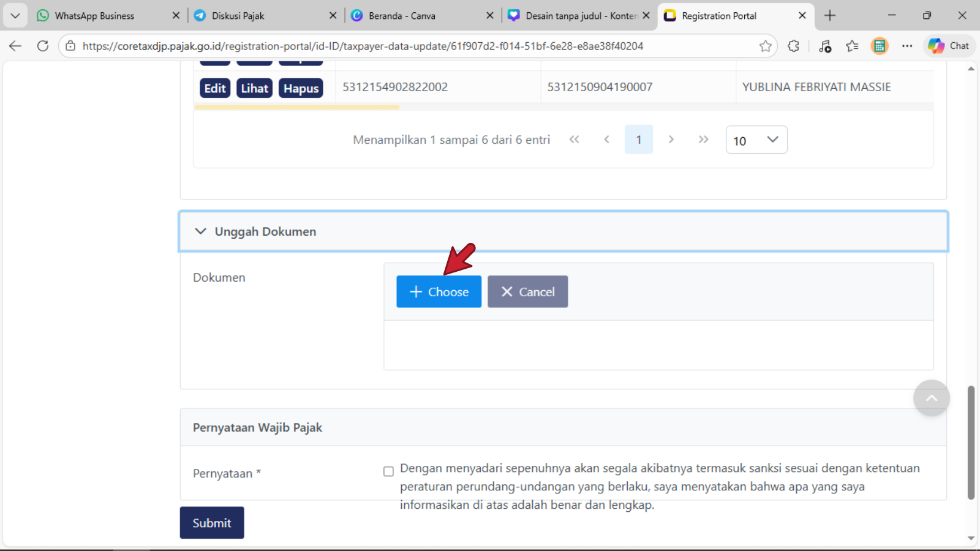Click the scroll-to-top round arrow button
The image size is (980, 551).
(931, 398)
